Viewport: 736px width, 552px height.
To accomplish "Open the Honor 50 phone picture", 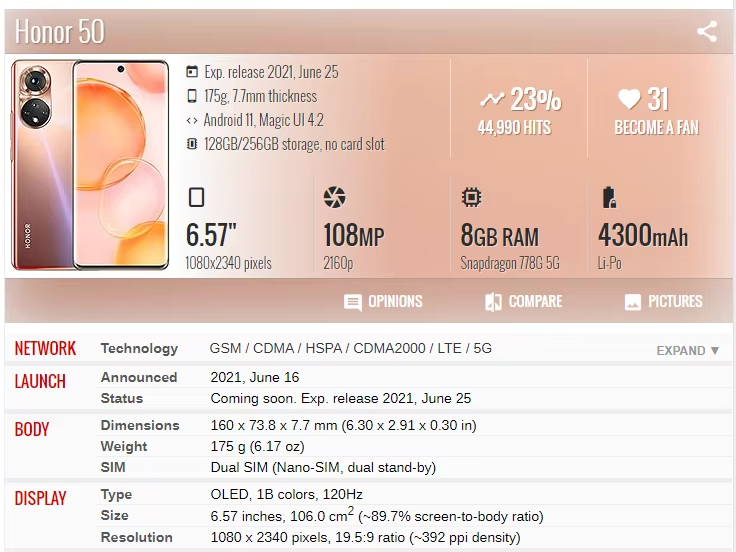I will coord(90,165).
